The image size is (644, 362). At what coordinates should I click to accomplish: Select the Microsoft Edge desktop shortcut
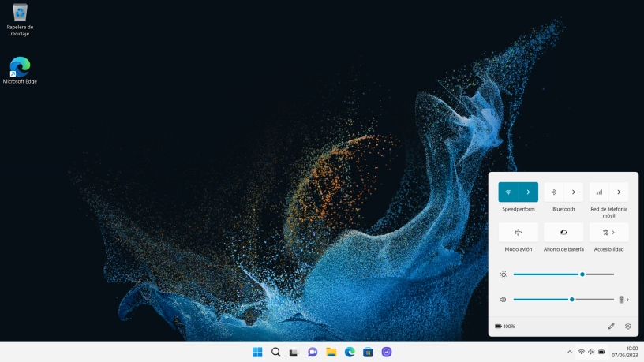click(x=20, y=71)
